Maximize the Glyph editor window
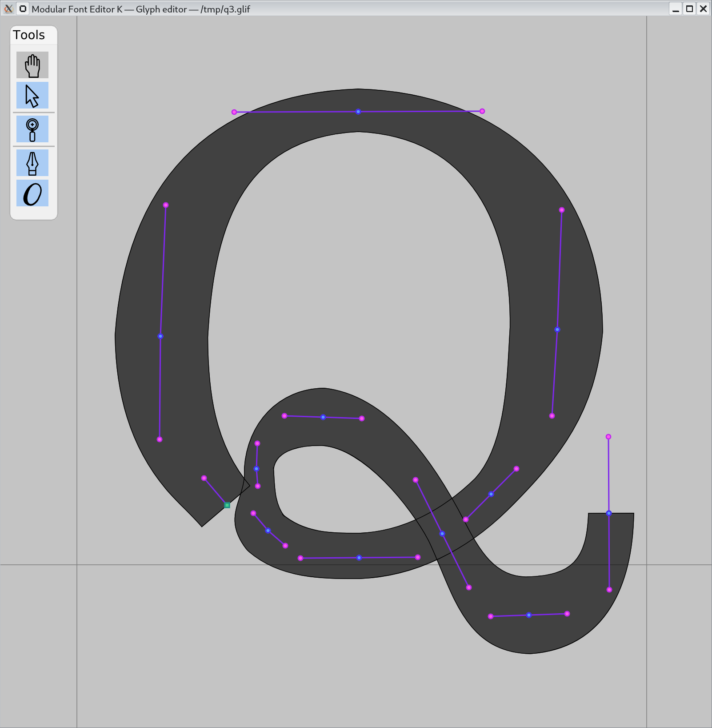The width and height of the screenshot is (712, 728). click(x=689, y=9)
